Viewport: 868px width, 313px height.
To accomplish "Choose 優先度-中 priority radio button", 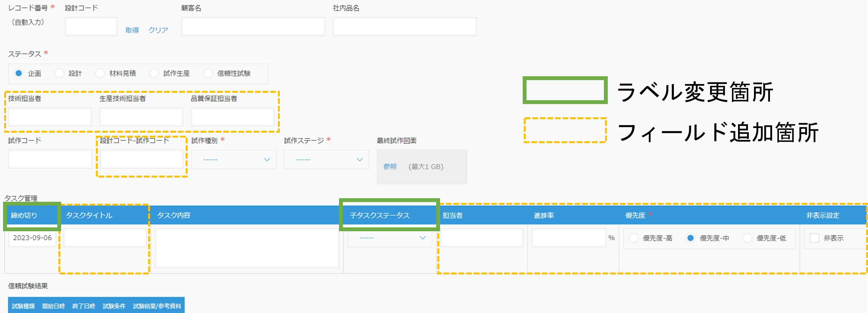I will pos(690,238).
